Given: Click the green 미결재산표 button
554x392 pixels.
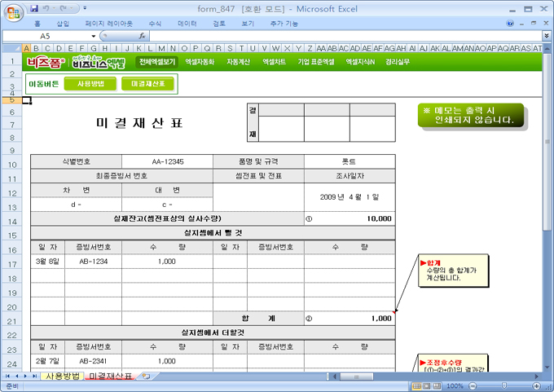Looking at the screenshot, I should [147, 83].
